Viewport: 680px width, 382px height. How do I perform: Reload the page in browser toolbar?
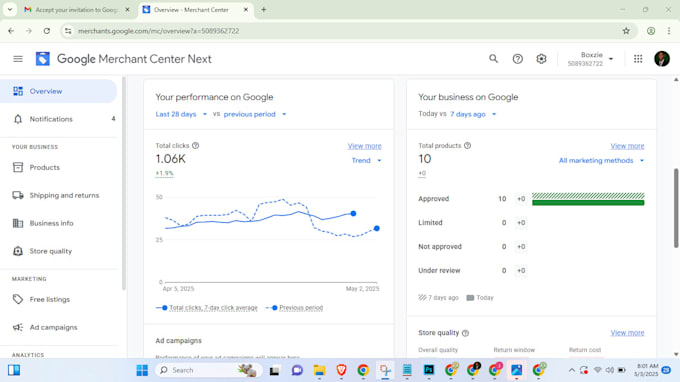click(47, 31)
